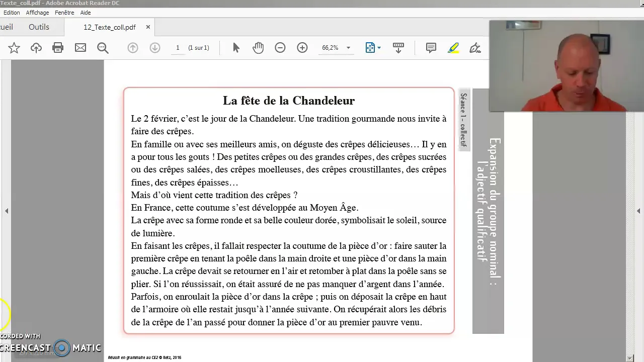644x362 pixels.
Task: Click the line 'Mais d'où vient cette tradition'
Action: 214,195
